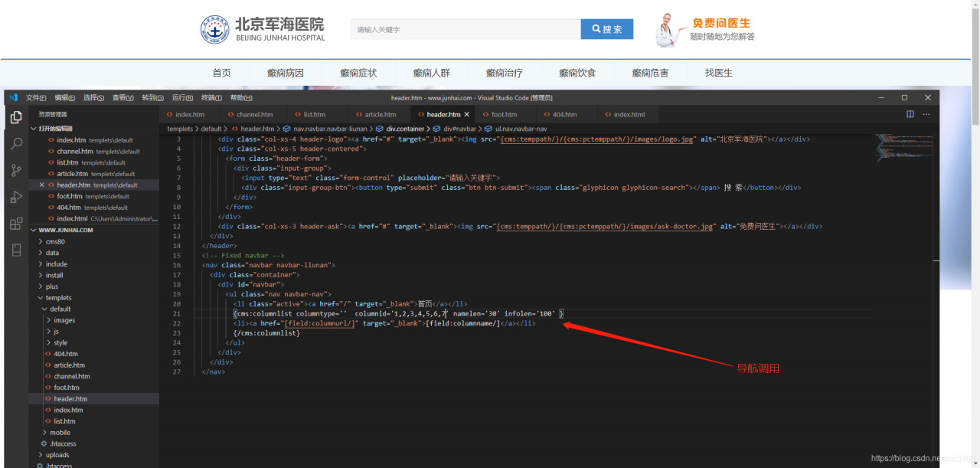Click the hospital logo on the web page
980x468 pixels.
click(263, 29)
